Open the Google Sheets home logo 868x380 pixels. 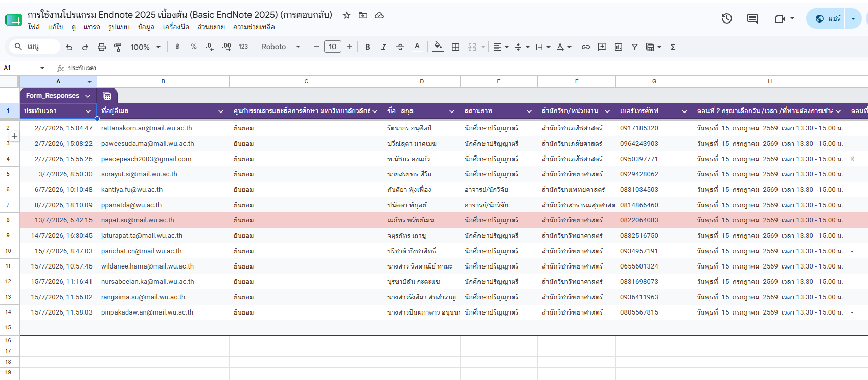pos(13,20)
